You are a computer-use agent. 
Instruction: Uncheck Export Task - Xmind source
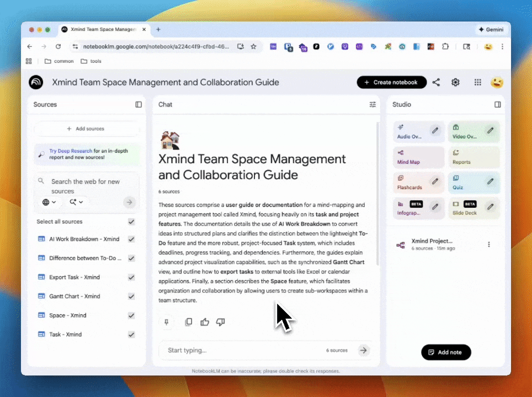131,277
